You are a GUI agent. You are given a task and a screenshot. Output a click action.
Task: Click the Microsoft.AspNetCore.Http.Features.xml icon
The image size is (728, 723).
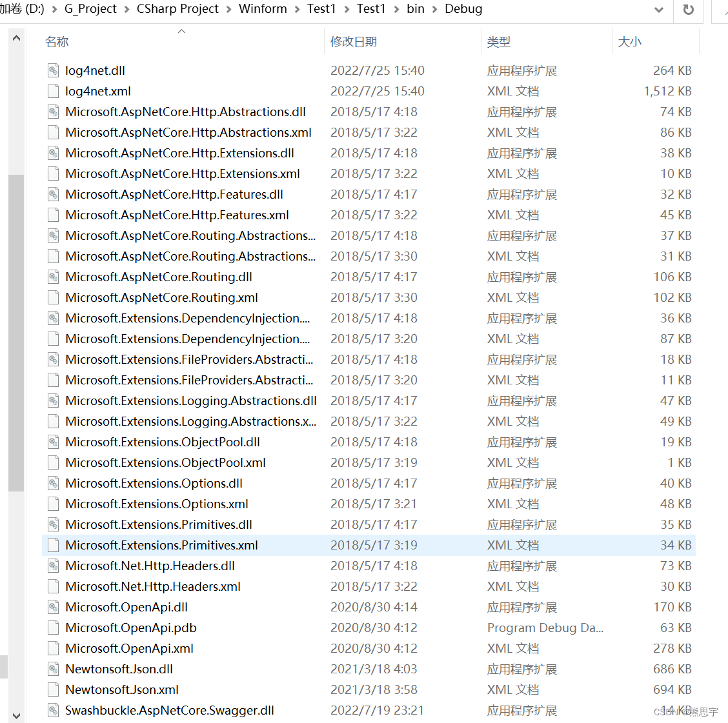(x=54, y=215)
